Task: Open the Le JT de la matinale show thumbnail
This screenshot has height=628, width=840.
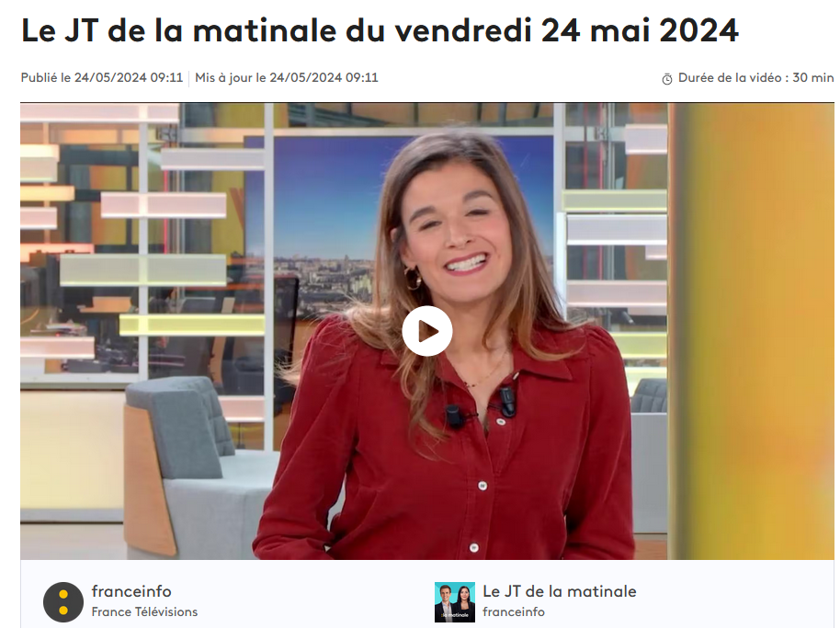Action: [x=455, y=601]
